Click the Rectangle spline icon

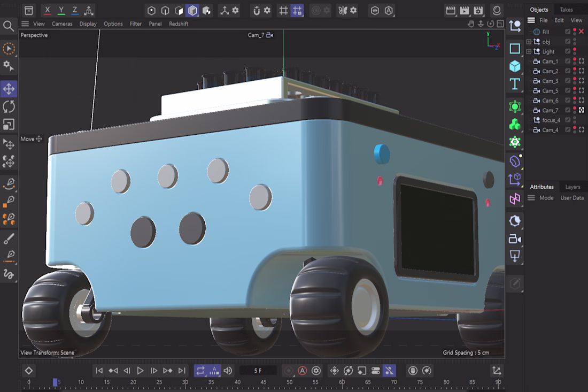515,48
